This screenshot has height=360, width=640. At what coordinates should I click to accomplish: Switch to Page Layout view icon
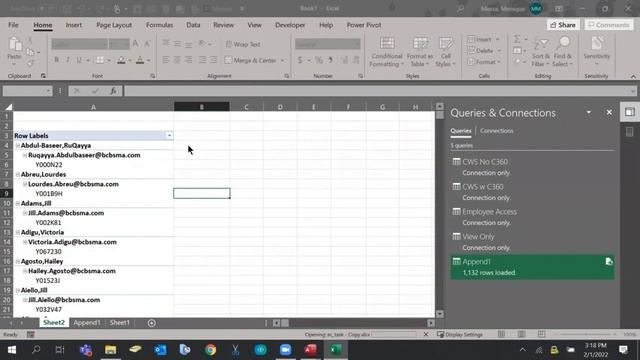pyautogui.click(x=521, y=334)
